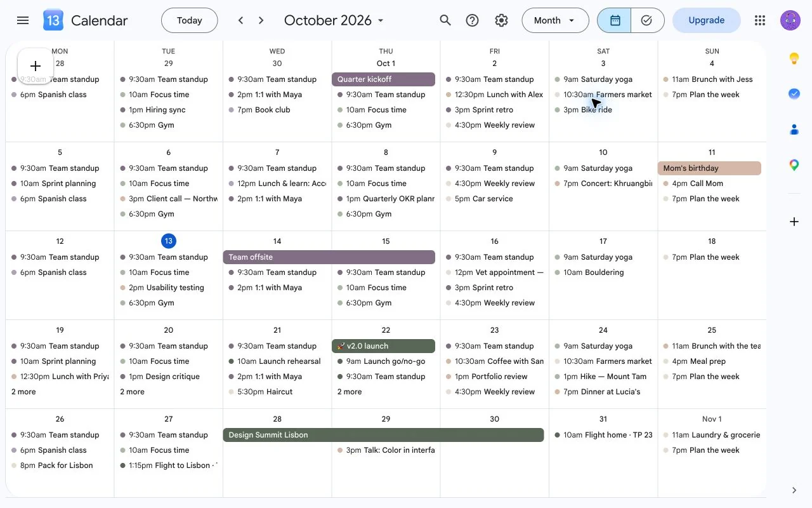
Task: Open the Google apps grid icon
Action: coord(760,20)
